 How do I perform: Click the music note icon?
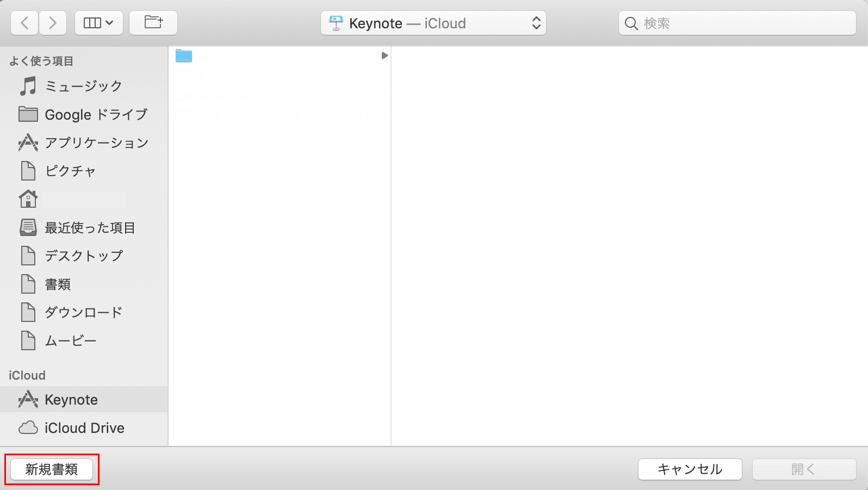click(28, 86)
